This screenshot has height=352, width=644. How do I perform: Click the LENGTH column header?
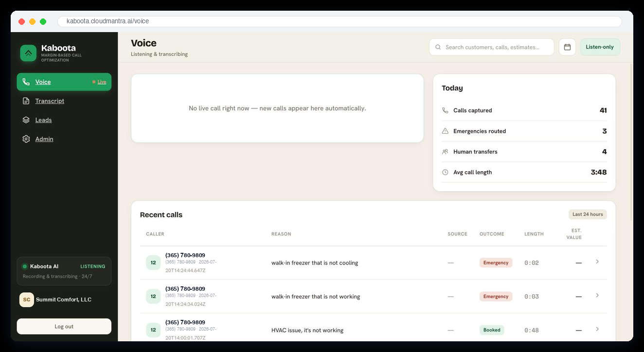[x=534, y=234]
